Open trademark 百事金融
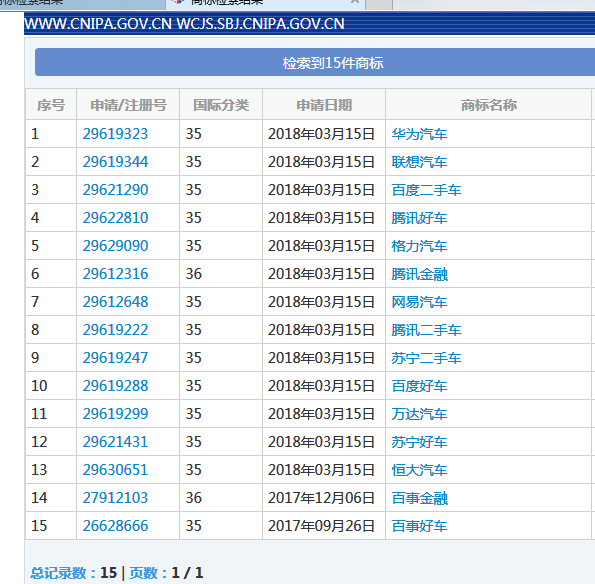The height and width of the screenshot is (584, 595). pyautogui.click(x=419, y=498)
